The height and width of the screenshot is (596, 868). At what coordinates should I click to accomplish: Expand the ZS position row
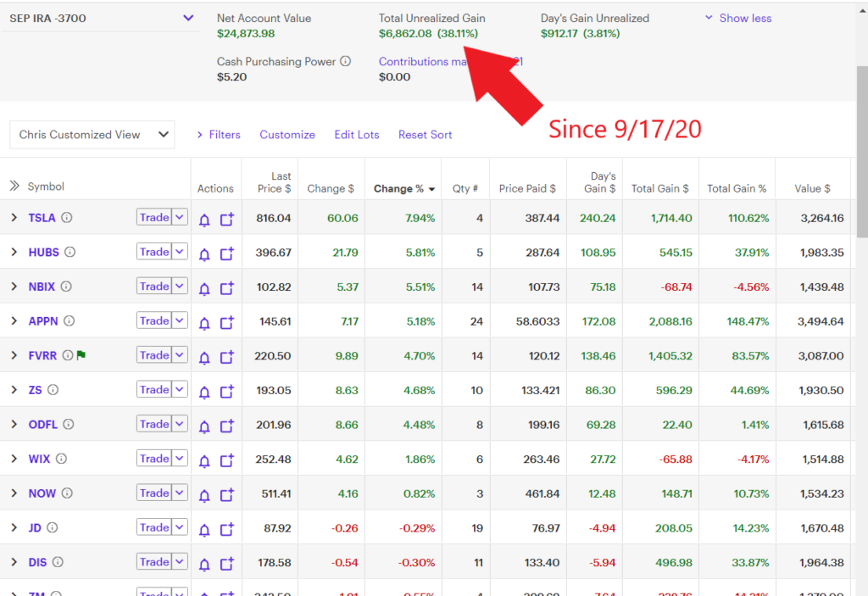14,390
